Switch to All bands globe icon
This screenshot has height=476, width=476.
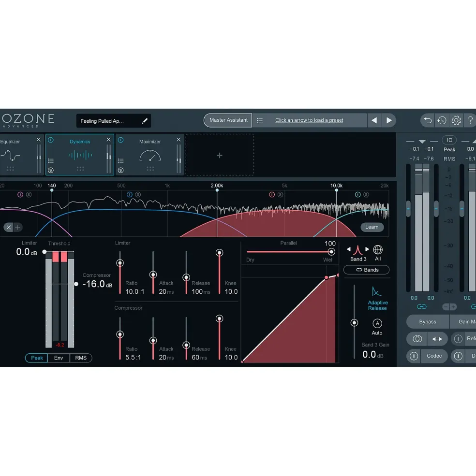[378, 250]
